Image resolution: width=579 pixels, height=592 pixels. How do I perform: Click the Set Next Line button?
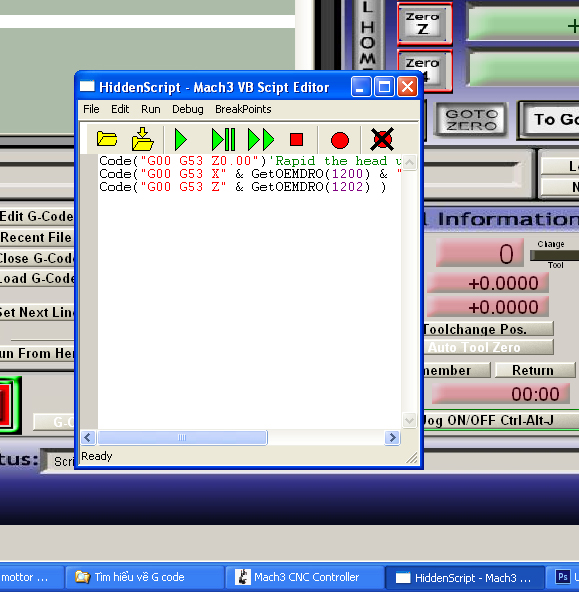coord(37,313)
